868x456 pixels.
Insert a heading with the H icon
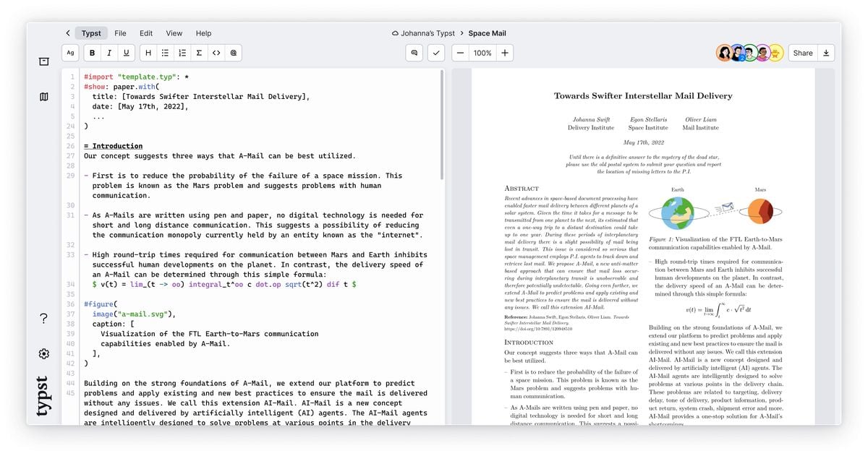(x=148, y=53)
